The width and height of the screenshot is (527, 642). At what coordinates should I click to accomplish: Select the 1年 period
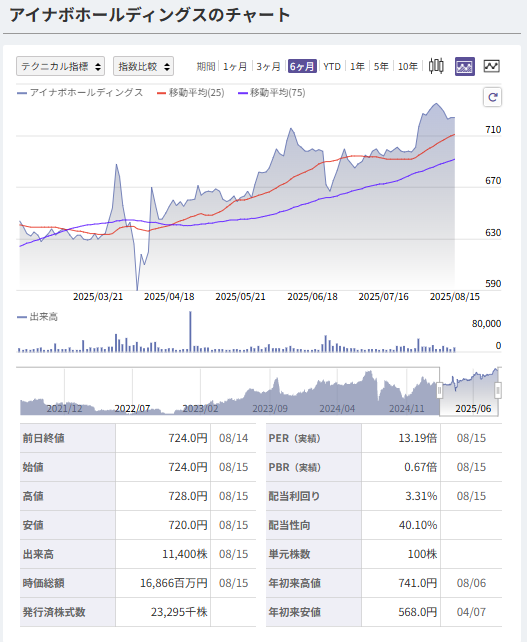coord(357,66)
